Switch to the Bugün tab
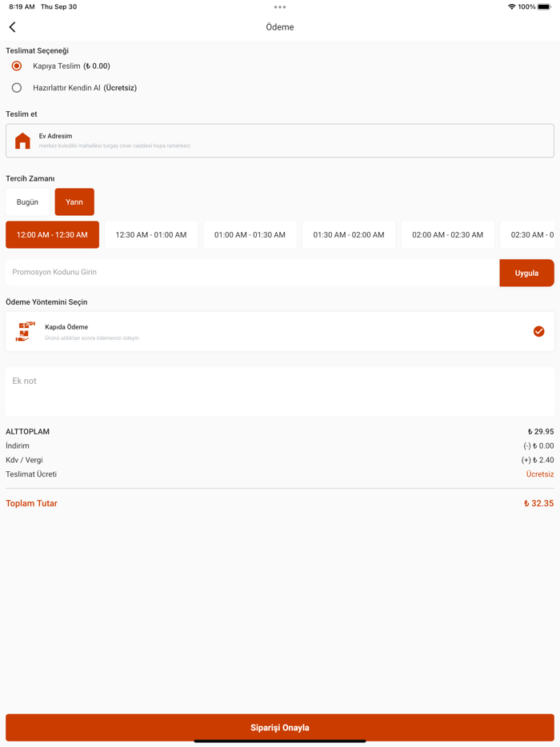The width and height of the screenshot is (560, 747). point(28,202)
